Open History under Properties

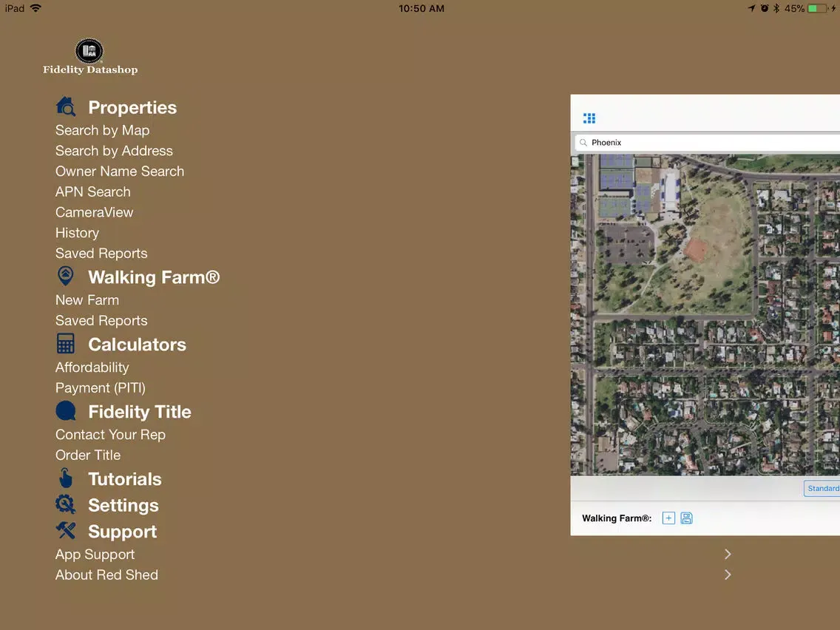77,233
